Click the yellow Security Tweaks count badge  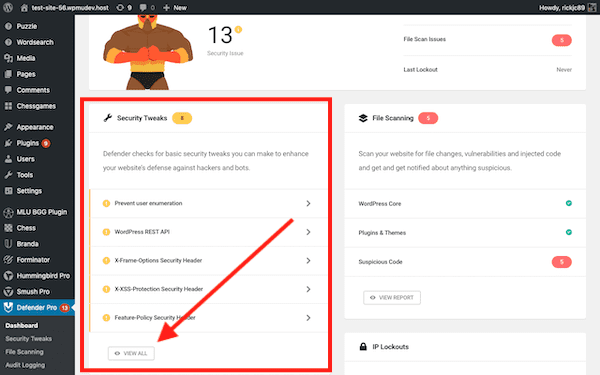(182, 118)
